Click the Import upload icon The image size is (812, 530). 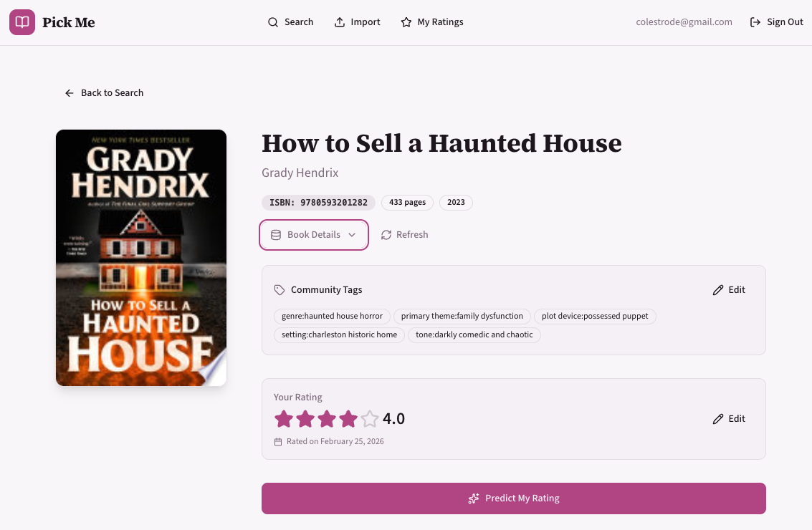pos(340,22)
